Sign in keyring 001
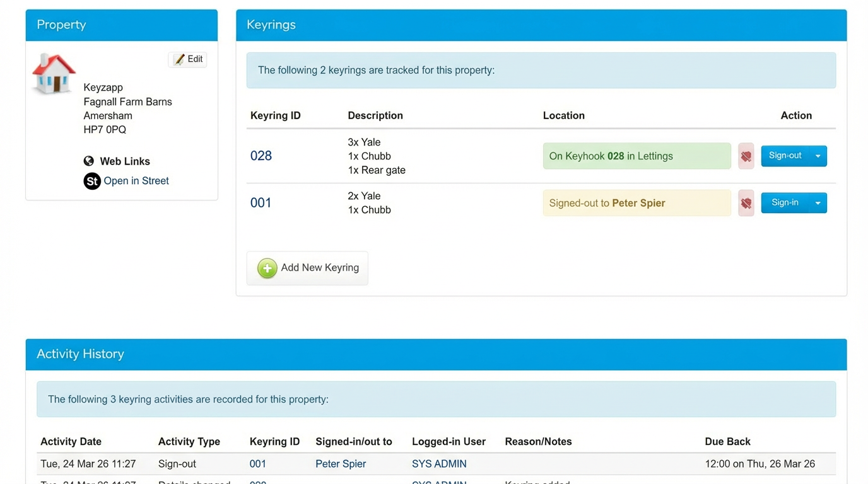 (785, 203)
